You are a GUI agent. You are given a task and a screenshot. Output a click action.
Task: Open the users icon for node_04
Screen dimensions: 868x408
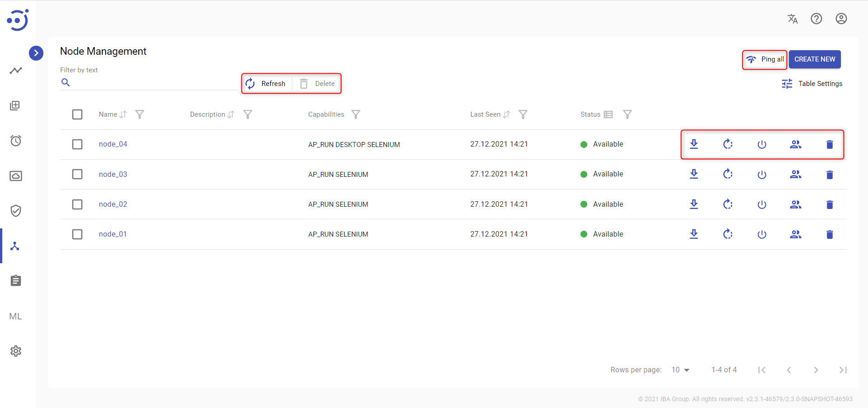pyautogui.click(x=796, y=144)
